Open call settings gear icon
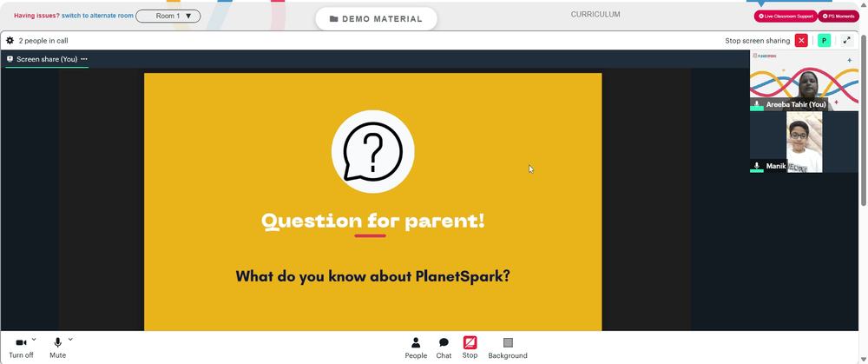The height and width of the screenshot is (364, 868). tap(10, 41)
